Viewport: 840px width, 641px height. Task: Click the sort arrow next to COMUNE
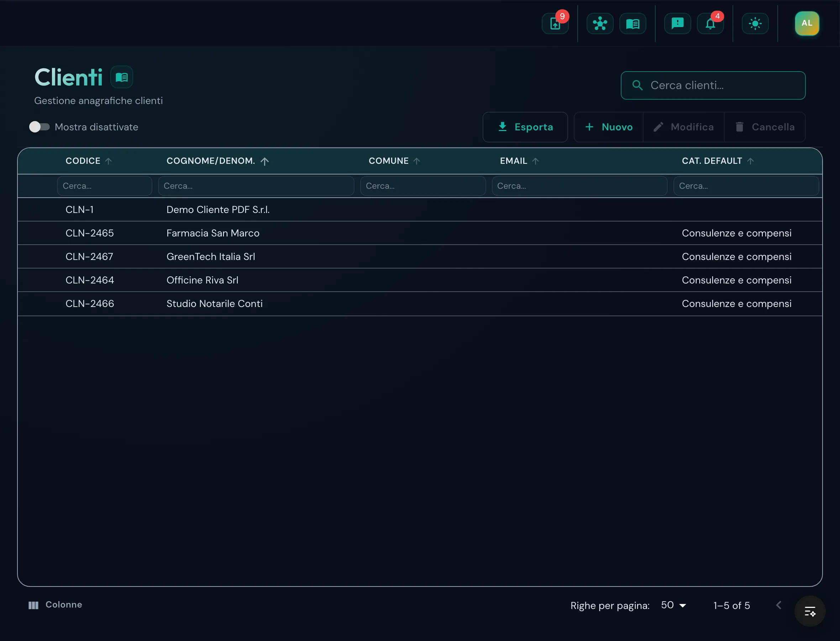416,161
